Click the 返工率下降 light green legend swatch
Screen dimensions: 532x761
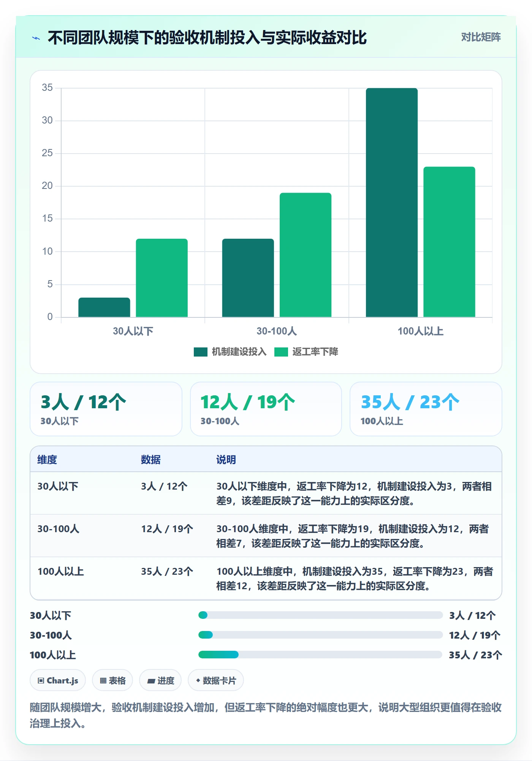click(x=281, y=352)
